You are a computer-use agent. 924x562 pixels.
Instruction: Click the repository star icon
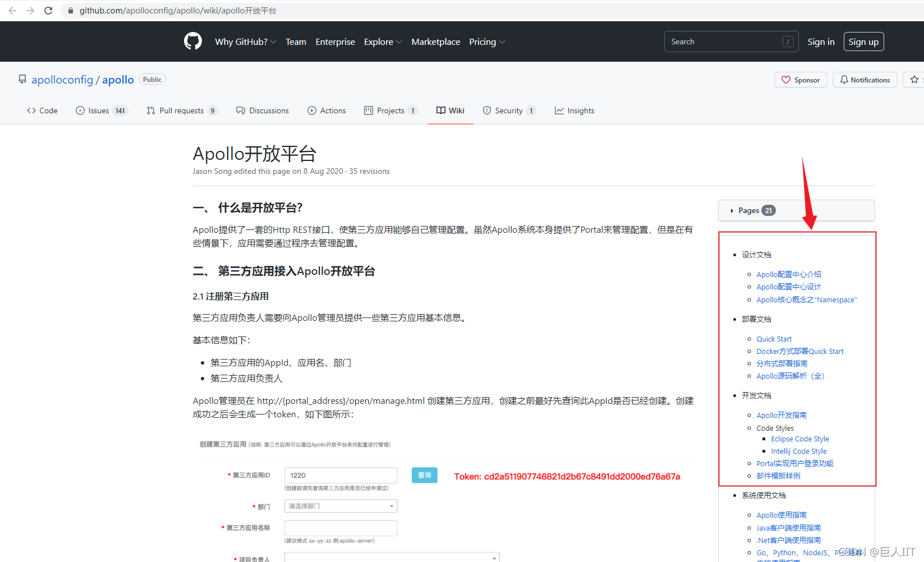913,80
